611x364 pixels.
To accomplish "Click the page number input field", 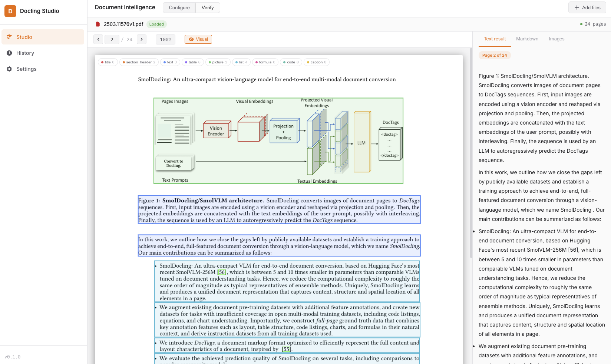I will 112,39.
